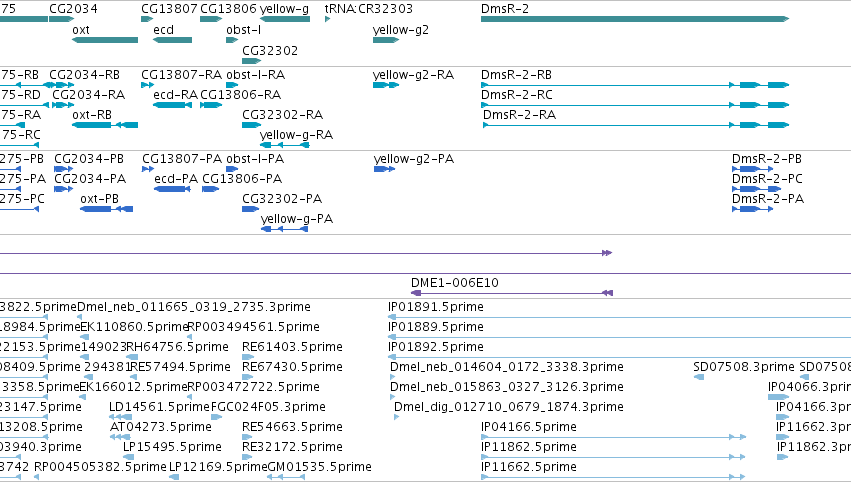Viewport: 851px width, 482px height.
Task: Select the oxt-PB protein
Action: (106, 209)
